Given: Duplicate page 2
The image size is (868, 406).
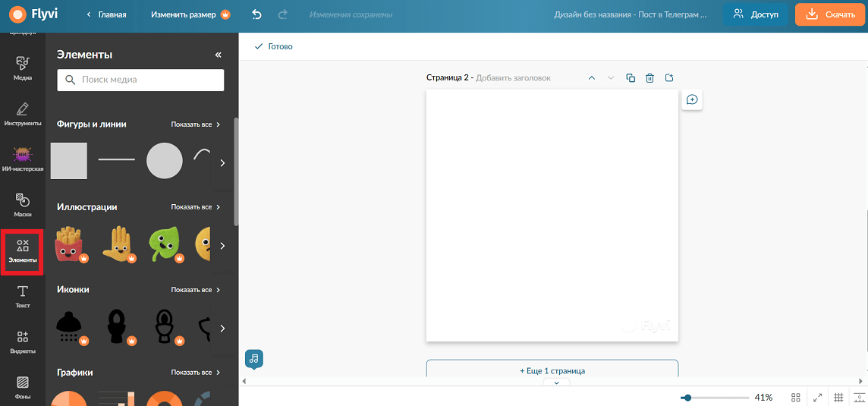Looking at the screenshot, I should click(631, 78).
